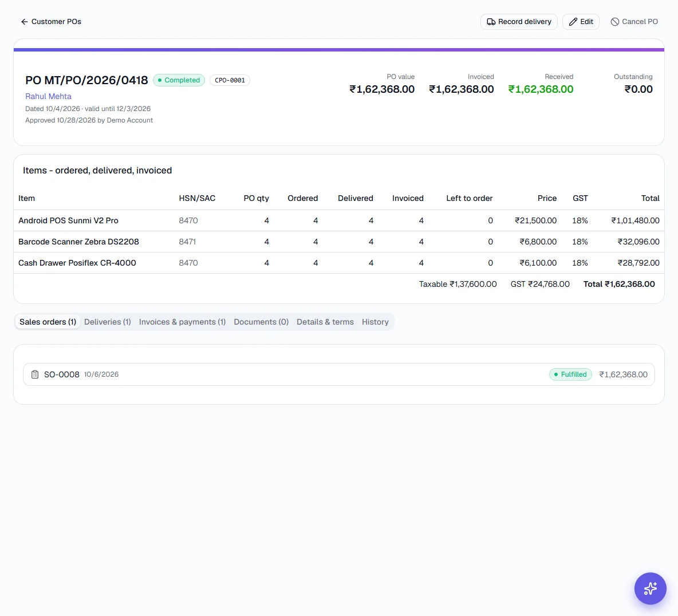Open the Invoices & payments (1) tab

pyautogui.click(x=183, y=322)
